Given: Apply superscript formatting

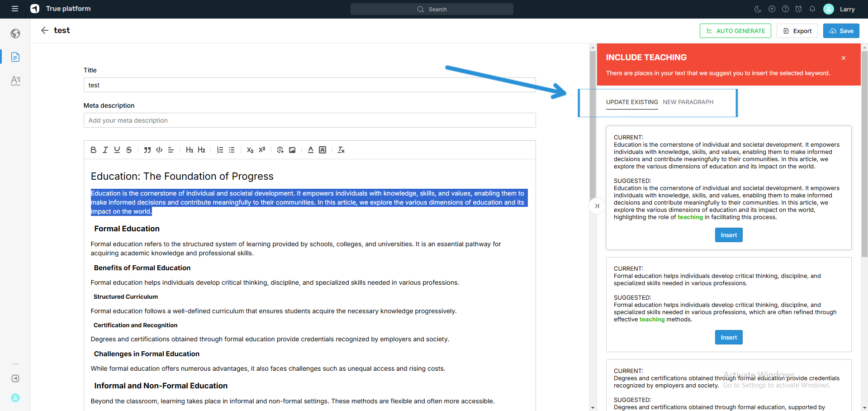Looking at the screenshot, I should coord(262,150).
